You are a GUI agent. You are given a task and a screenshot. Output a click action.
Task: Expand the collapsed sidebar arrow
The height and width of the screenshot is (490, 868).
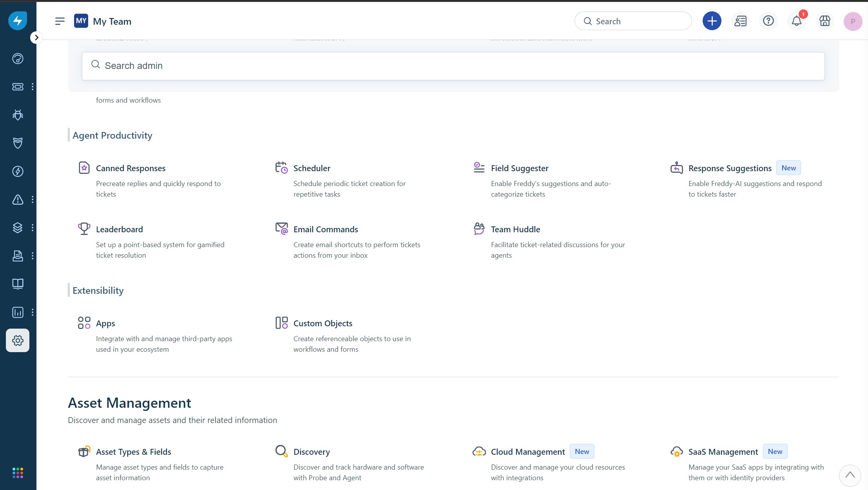(36, 38)
